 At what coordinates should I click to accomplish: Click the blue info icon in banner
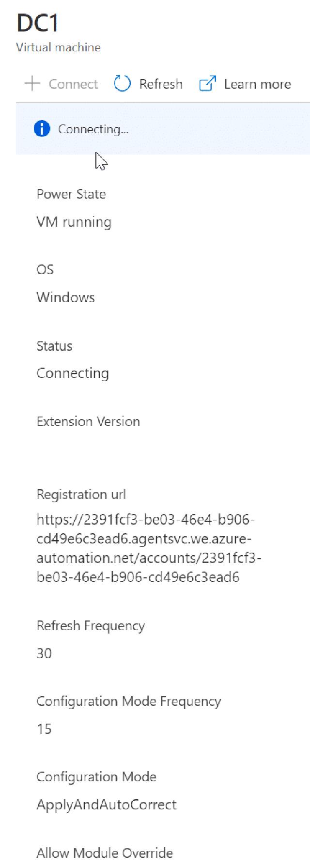pos(42,129)
